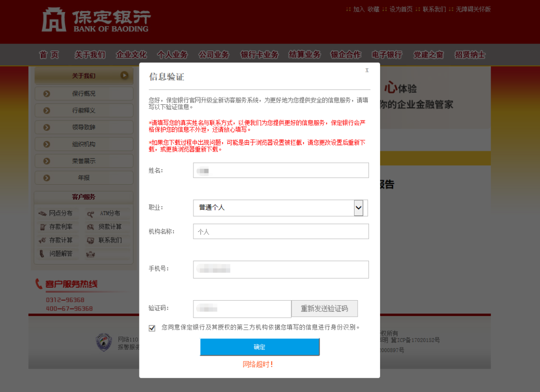This screenshot has height=392, width=540.
Task: Close the 信息验证 dialog with x
Action: pos(367,70)
